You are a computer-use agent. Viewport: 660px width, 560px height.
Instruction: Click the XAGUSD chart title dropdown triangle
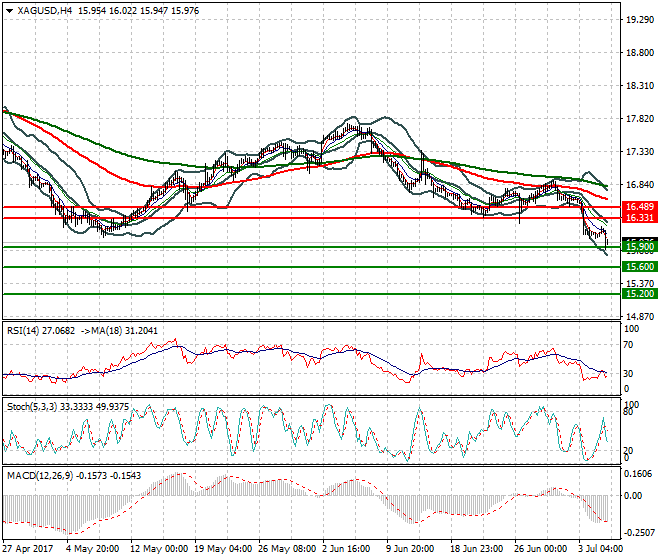click(9, 11)
